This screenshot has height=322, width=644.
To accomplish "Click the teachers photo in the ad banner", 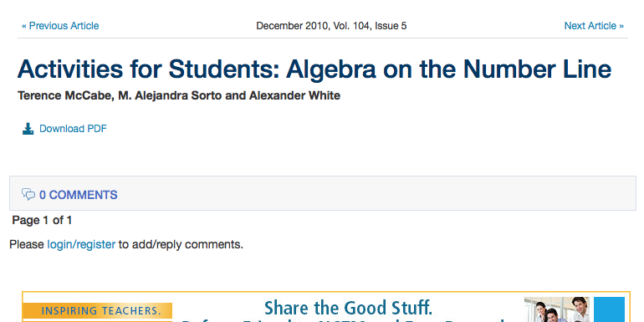I will tap(557, 309).
